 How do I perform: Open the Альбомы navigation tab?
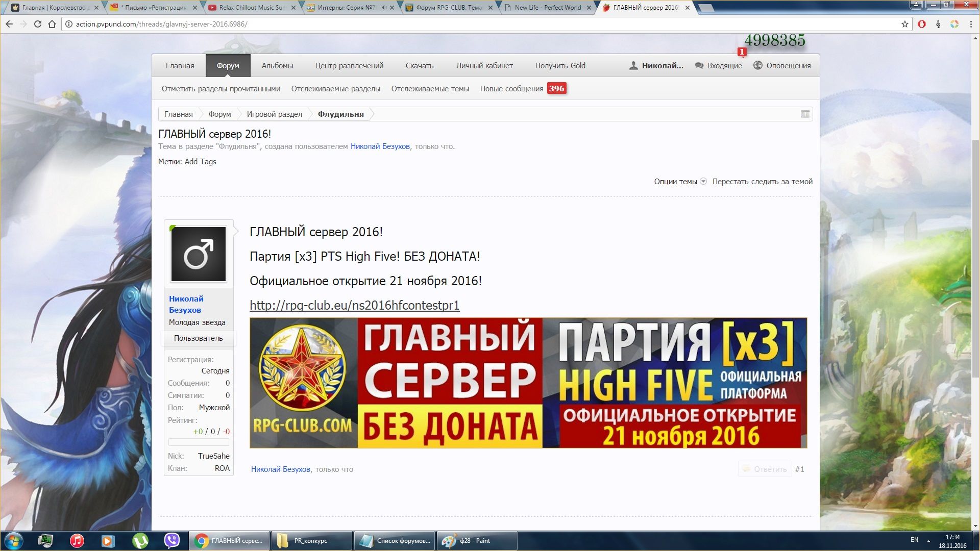(x=277, y=66)
